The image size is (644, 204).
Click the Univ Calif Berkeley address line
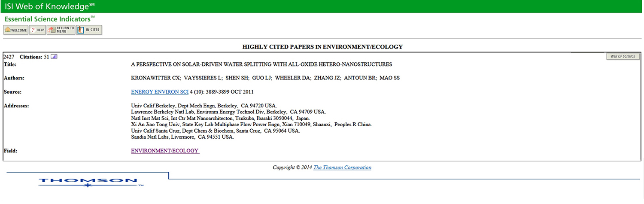[204, 106]
